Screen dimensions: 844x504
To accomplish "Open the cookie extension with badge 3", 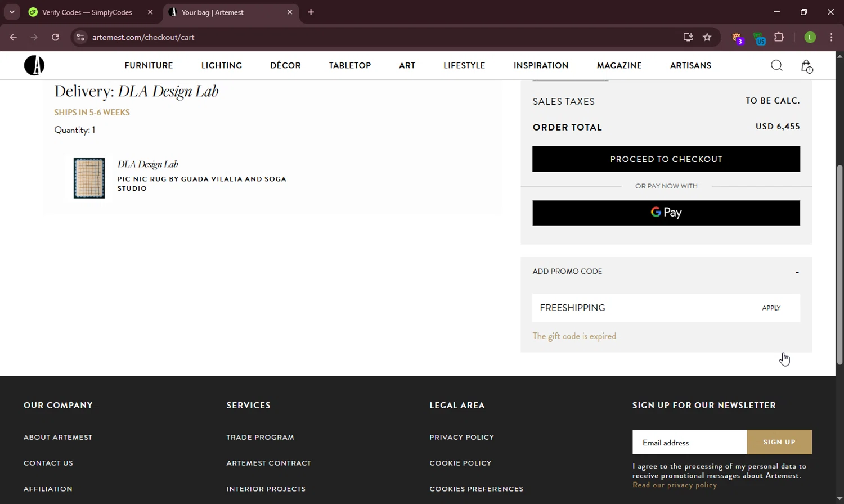I will (738, 38).
